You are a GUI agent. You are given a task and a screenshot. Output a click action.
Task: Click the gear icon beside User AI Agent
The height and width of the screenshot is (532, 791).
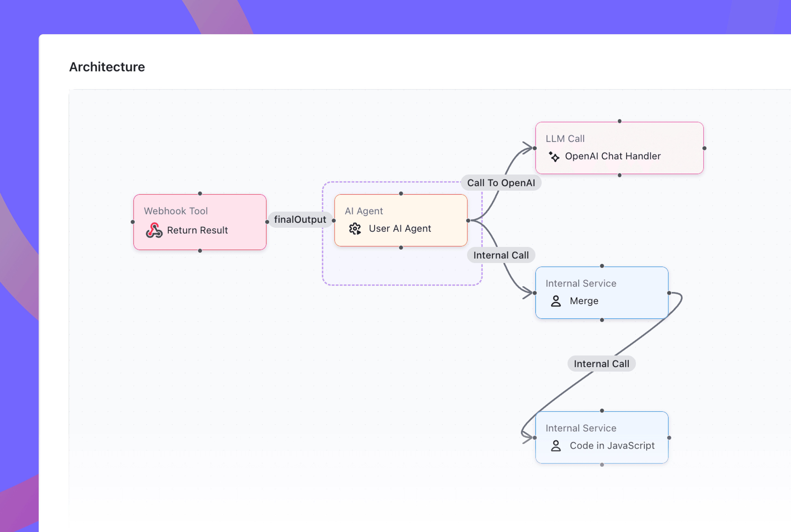pos(355,229)
